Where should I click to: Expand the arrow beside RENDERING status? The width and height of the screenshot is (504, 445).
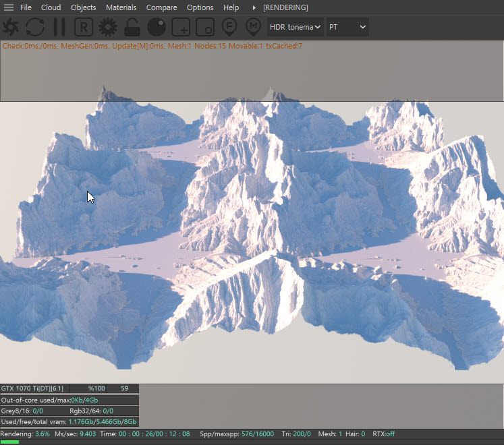coord(254,7)
